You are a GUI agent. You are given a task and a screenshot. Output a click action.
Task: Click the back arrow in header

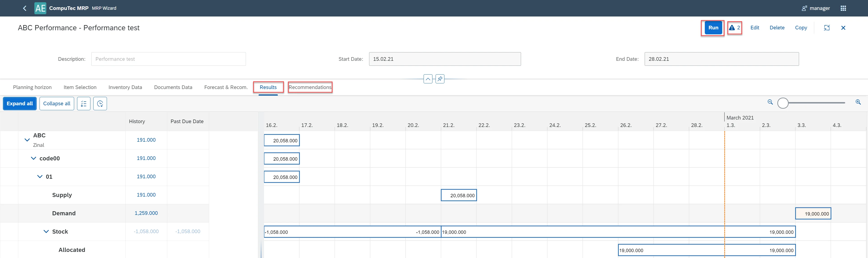click(x=25, y=8)
